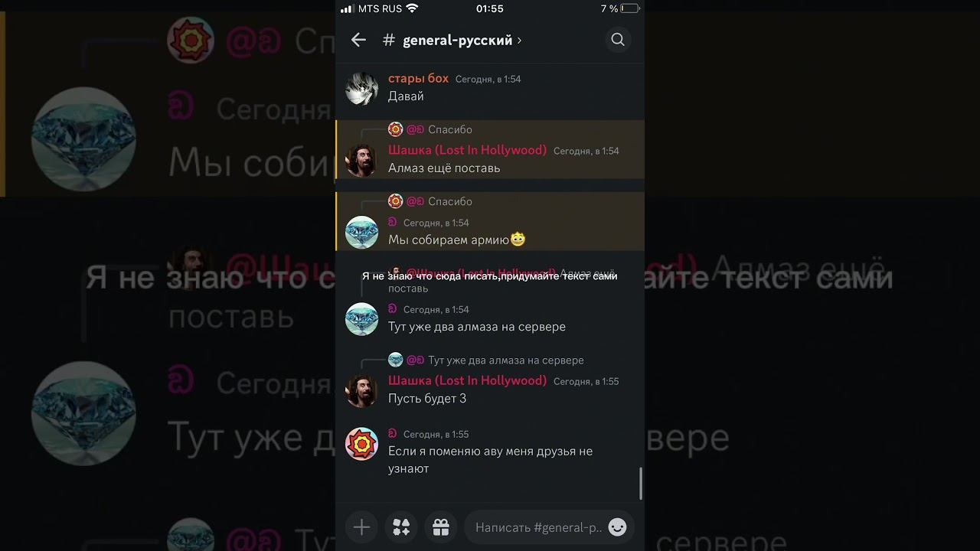
Task: Tap the back arrow in channel header
Action: pyautogui.click(x=358, y=40)
